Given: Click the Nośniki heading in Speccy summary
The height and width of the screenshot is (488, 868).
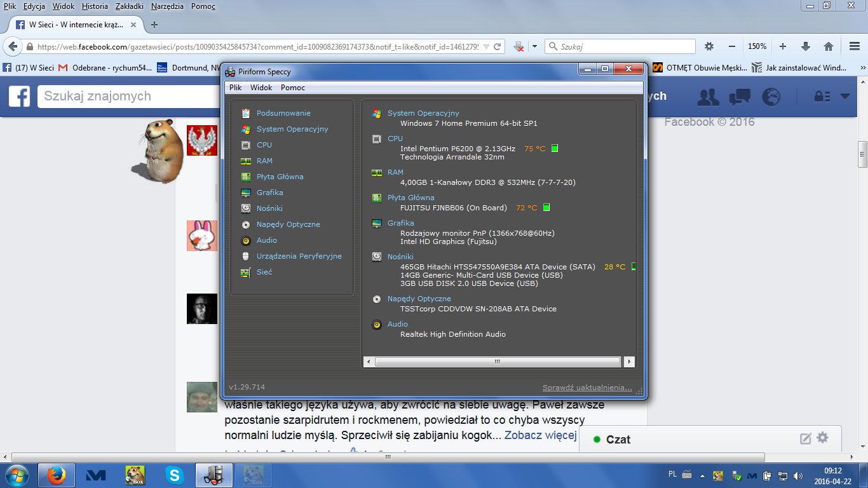Looking at the screenshot, I should pos(400,257).
